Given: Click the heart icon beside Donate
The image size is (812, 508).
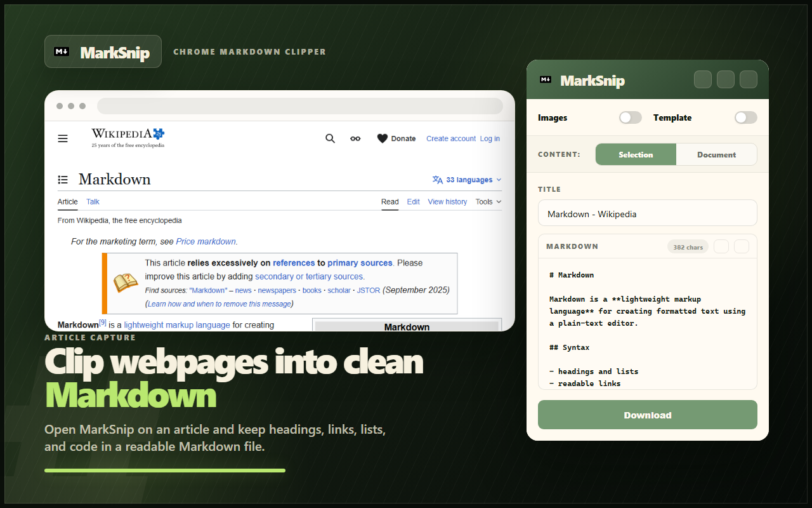Looking at the screenshot, I should click(x=383, y=138).
